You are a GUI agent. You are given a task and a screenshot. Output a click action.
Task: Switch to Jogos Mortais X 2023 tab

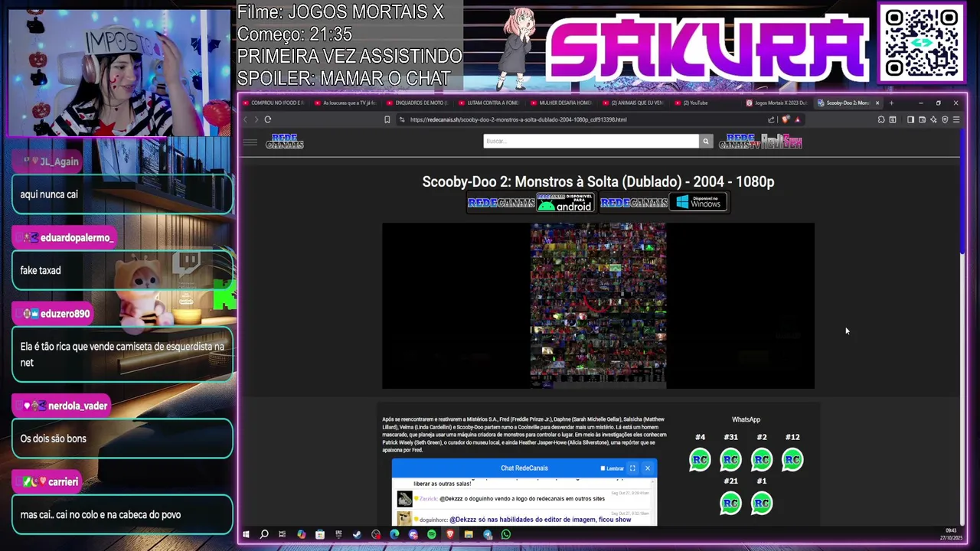pyautogui.click(x=777, y=103)
